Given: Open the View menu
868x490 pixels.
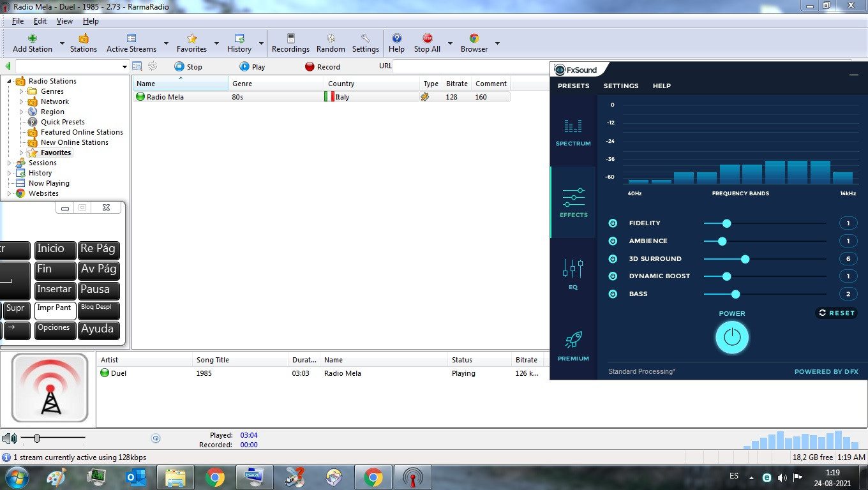Looking at the screenshot, I should pos(64,21).
